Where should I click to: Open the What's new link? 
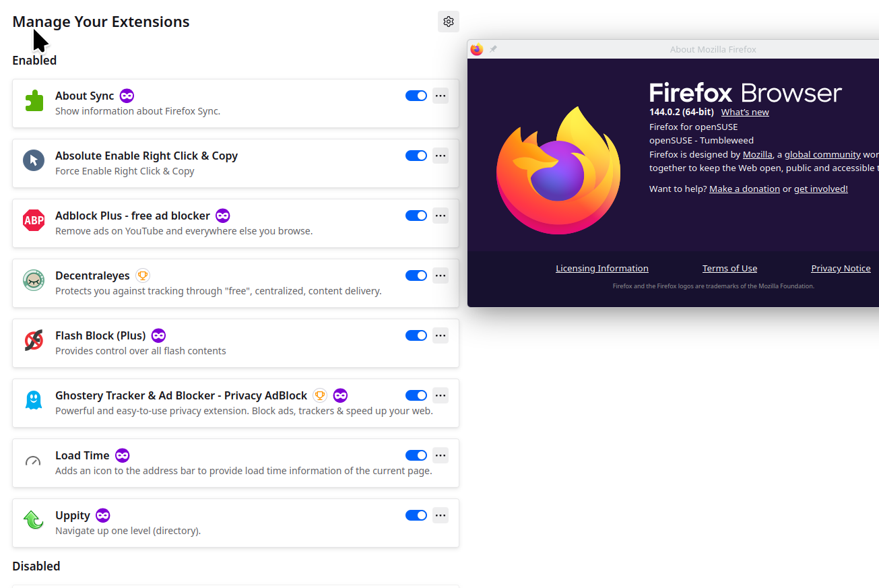745,112
